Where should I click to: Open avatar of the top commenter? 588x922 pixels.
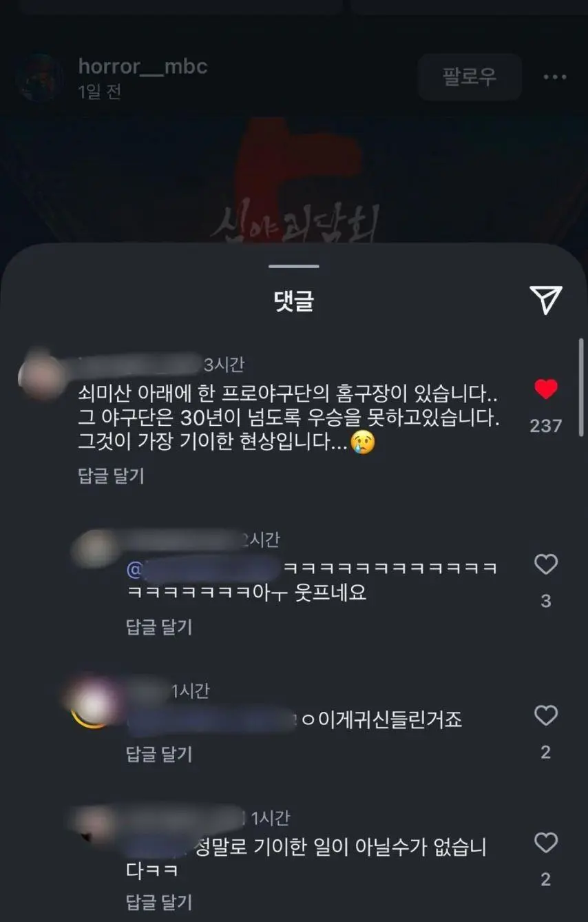(x=43, y=374)
